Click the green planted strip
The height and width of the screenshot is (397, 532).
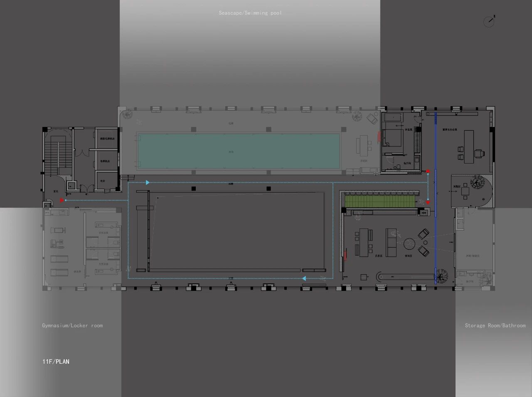click(x=379, y=201)
